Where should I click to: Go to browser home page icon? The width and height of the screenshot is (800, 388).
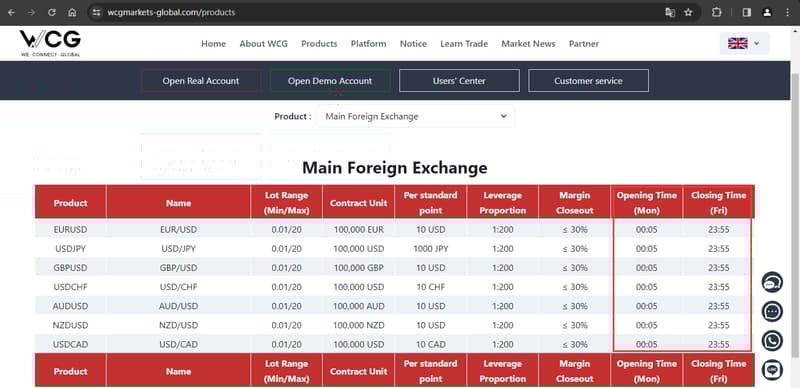[x=72, y=12]
